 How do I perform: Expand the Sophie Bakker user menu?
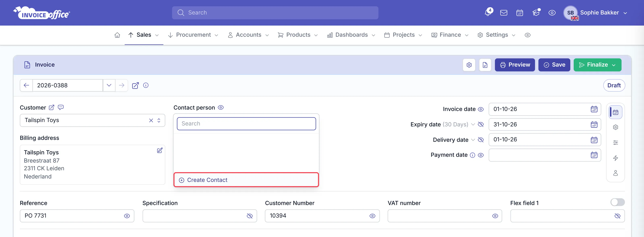(625, 13)
